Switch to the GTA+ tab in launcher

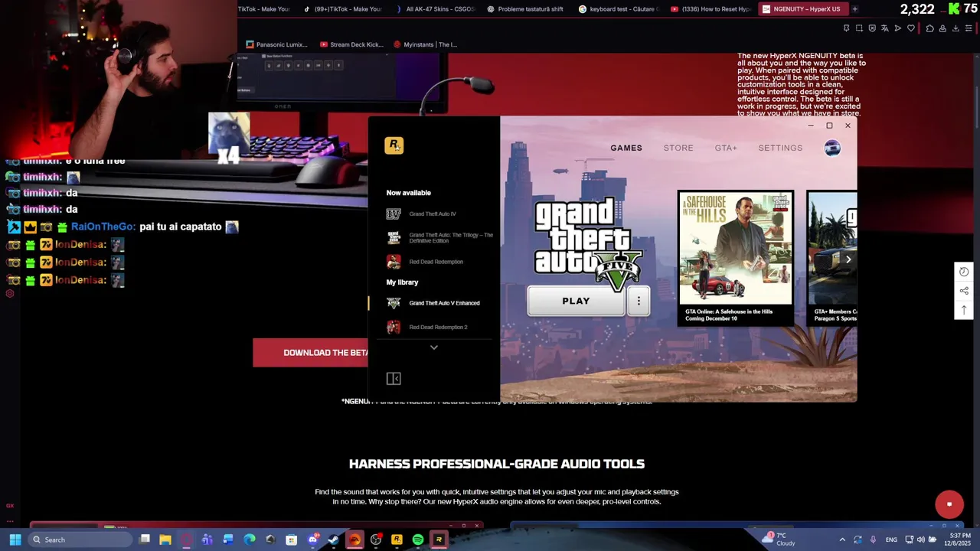tap(726, 148)
